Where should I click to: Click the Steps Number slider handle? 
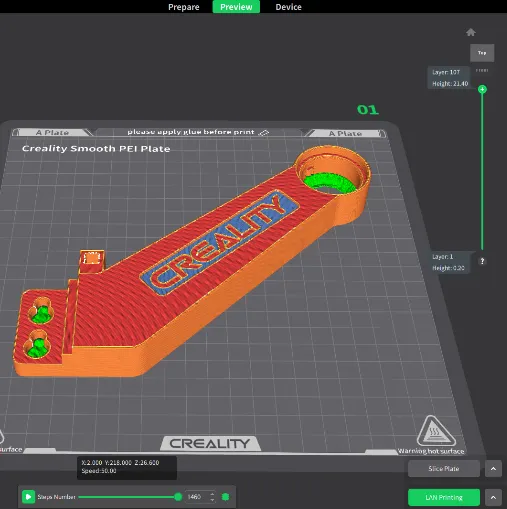point(178,497)
